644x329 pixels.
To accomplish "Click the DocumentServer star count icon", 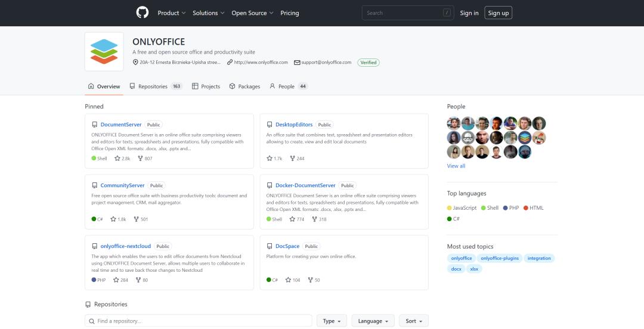I will (x=117, y=159).
